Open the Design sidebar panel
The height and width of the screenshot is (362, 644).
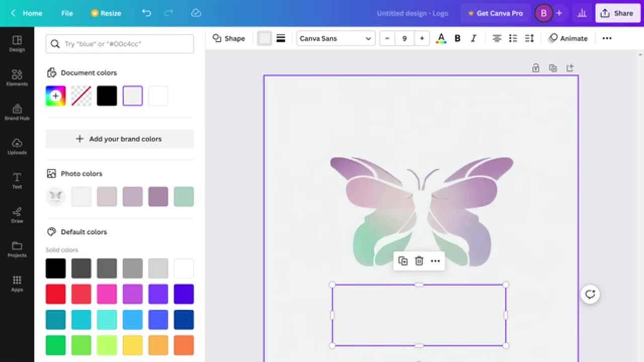click(17, 44)
